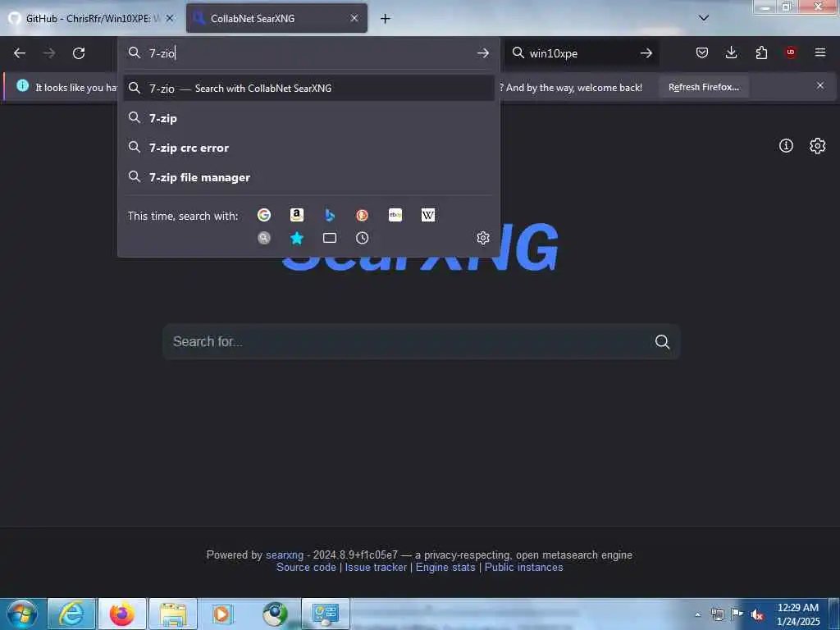
Task: Search within Bookmarks star icon
Action: click(297, 238)
